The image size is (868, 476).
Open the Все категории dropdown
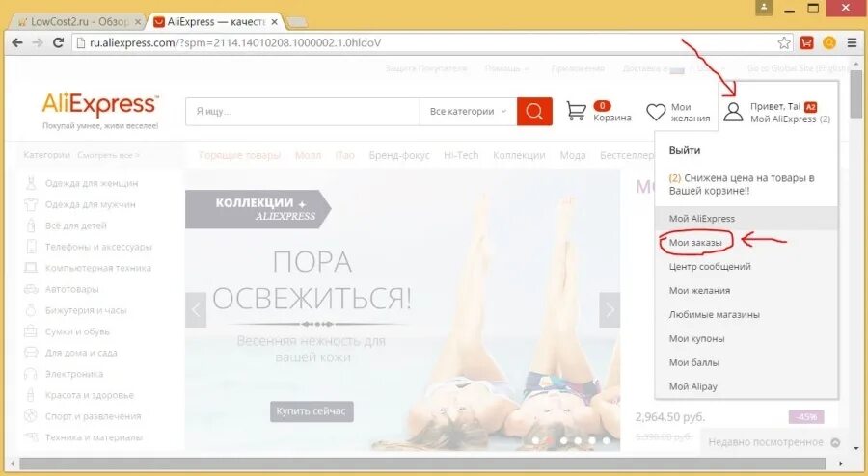468,111
